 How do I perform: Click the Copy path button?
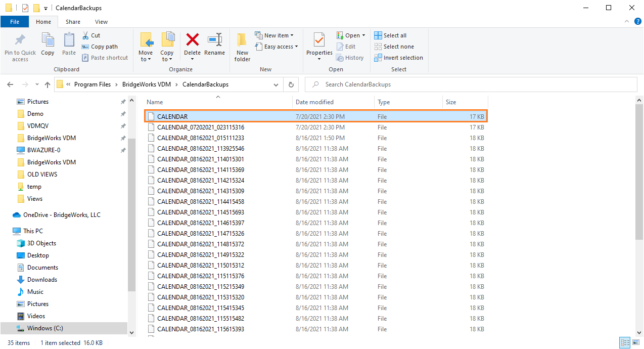100,47
